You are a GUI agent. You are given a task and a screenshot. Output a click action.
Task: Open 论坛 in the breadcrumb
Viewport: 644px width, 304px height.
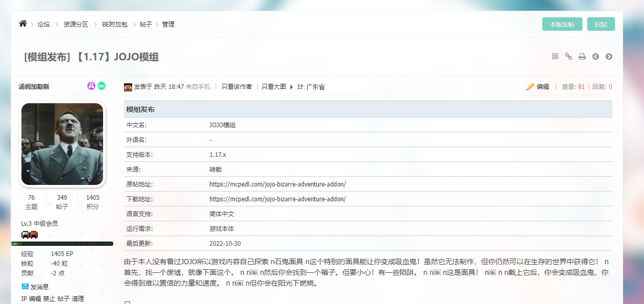(x=44, y=24)
